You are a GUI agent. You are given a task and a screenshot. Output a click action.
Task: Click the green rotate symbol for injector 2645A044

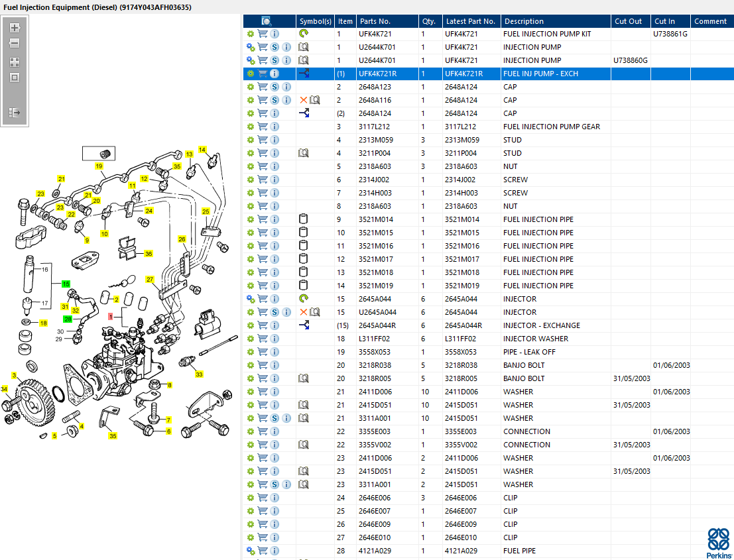click(304, 298)
